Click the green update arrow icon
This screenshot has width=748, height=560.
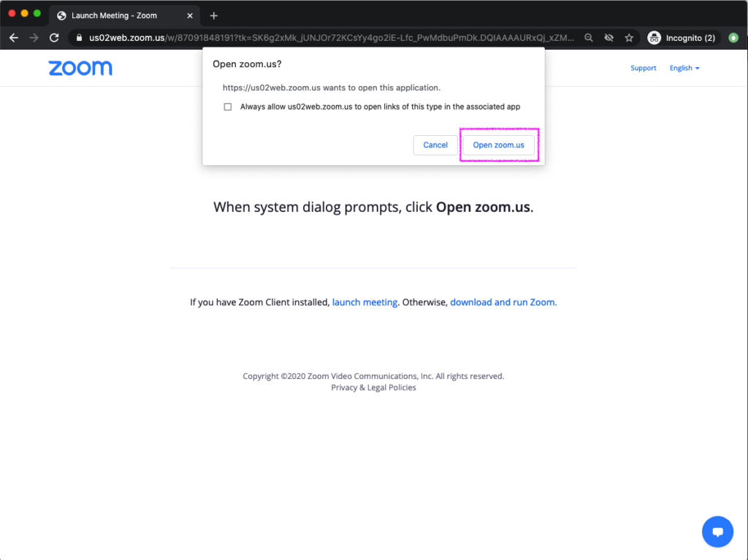tap(733, 38)
